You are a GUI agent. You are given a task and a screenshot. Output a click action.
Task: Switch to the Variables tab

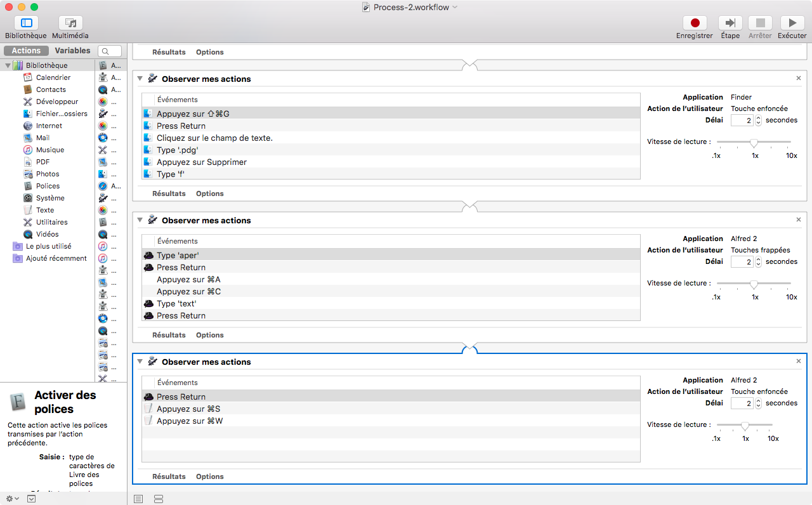coord(72,51)
